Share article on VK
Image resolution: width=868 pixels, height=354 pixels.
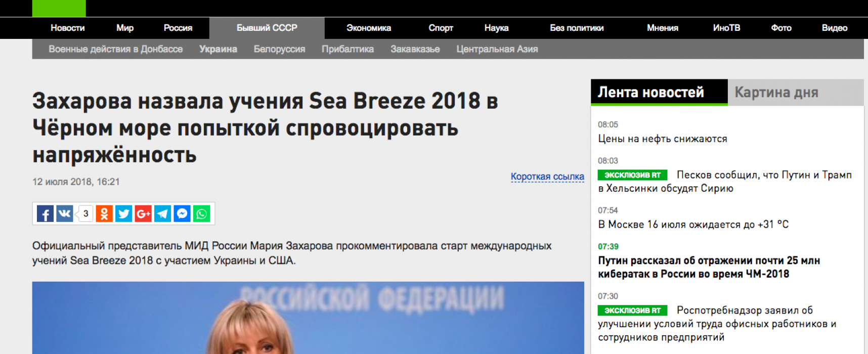[65, 214]
